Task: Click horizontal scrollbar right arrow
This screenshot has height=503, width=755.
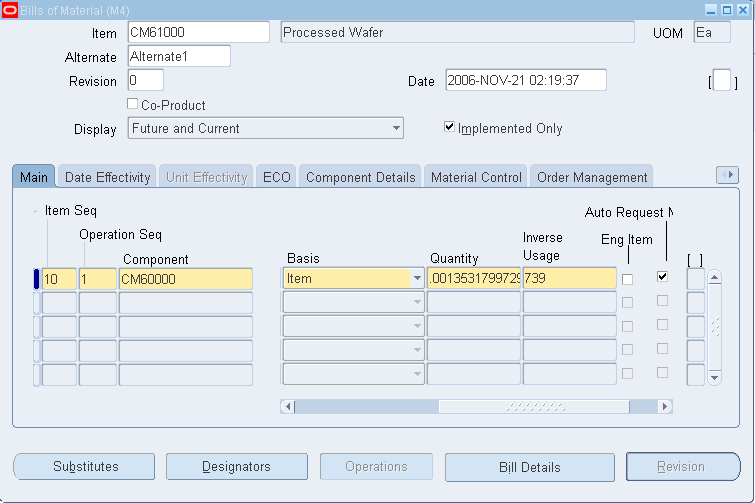Action: [x=665, y=407]
